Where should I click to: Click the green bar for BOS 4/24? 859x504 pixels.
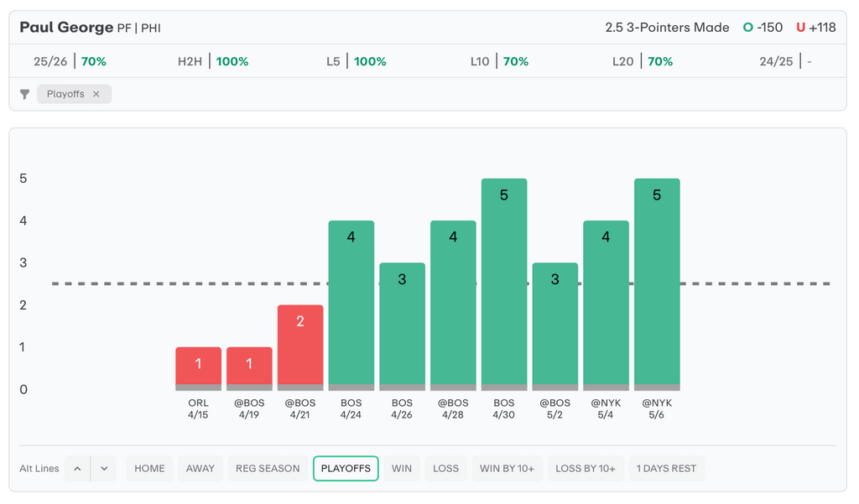[x=351, y=305]
